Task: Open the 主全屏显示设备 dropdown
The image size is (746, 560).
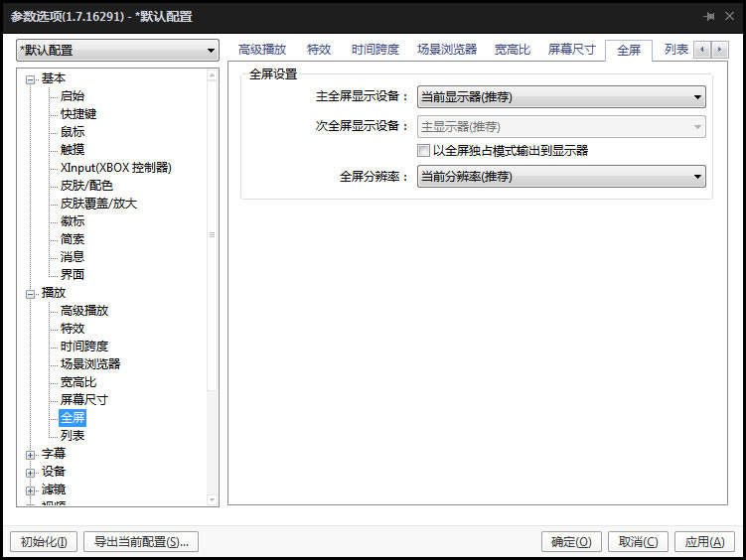Action: pyautogui.click(x=560, y=97)
